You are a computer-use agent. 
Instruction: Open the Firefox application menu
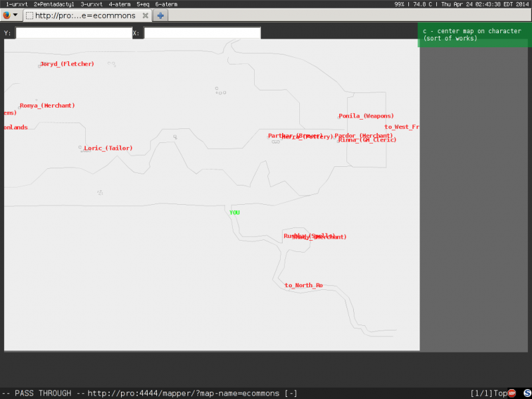pyautogui.click(x=10, y=15)
